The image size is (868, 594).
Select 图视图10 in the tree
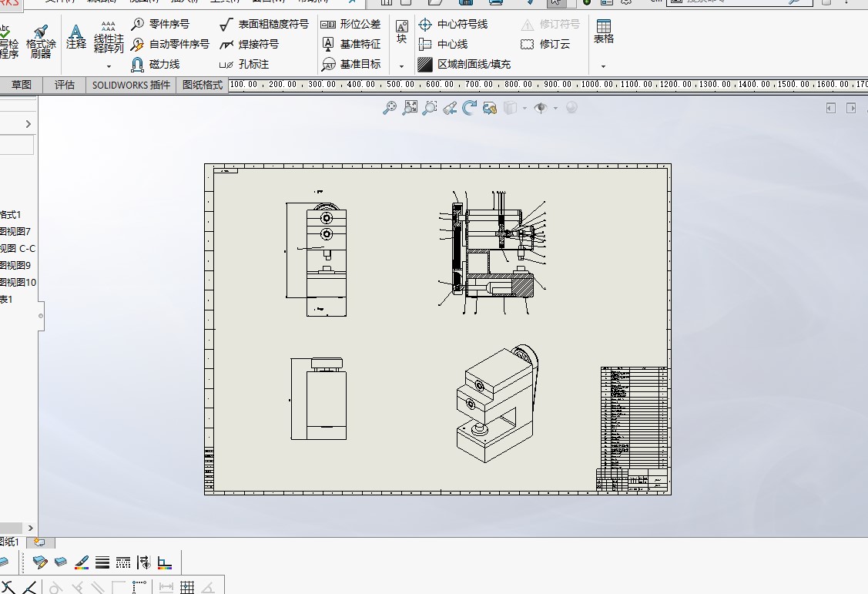click(18, 282)
